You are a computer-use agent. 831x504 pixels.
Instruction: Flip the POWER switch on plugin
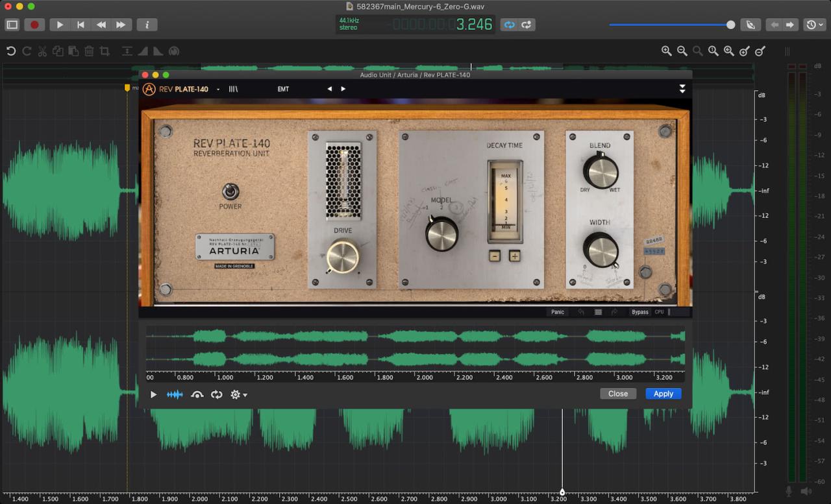tap(230, 191)
